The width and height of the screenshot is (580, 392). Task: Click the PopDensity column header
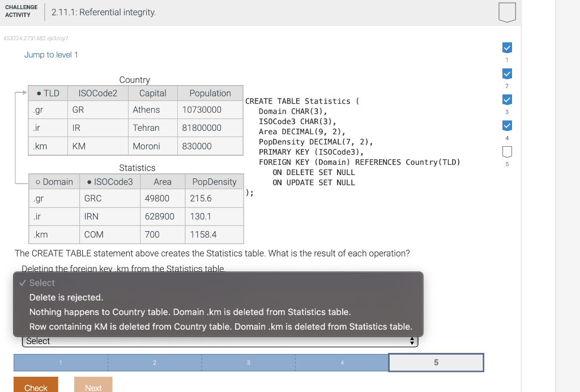coord(214,182)
